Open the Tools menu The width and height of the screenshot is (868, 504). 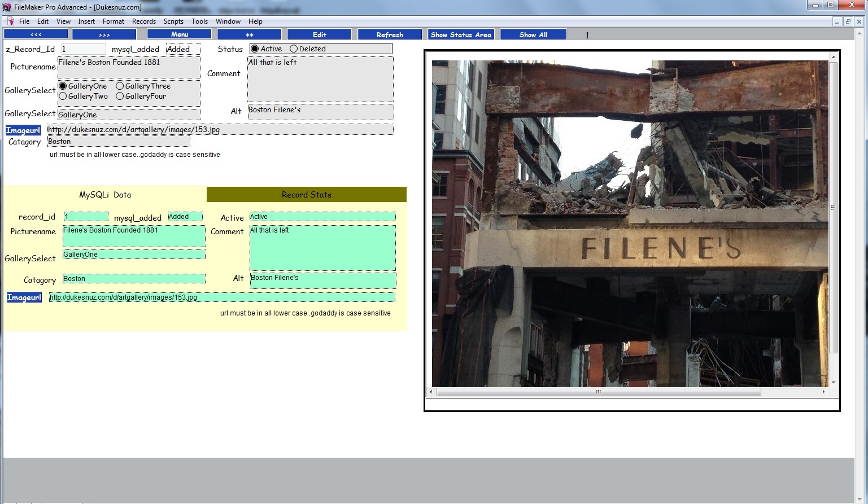pyautogui.click(x=199, y=21)
